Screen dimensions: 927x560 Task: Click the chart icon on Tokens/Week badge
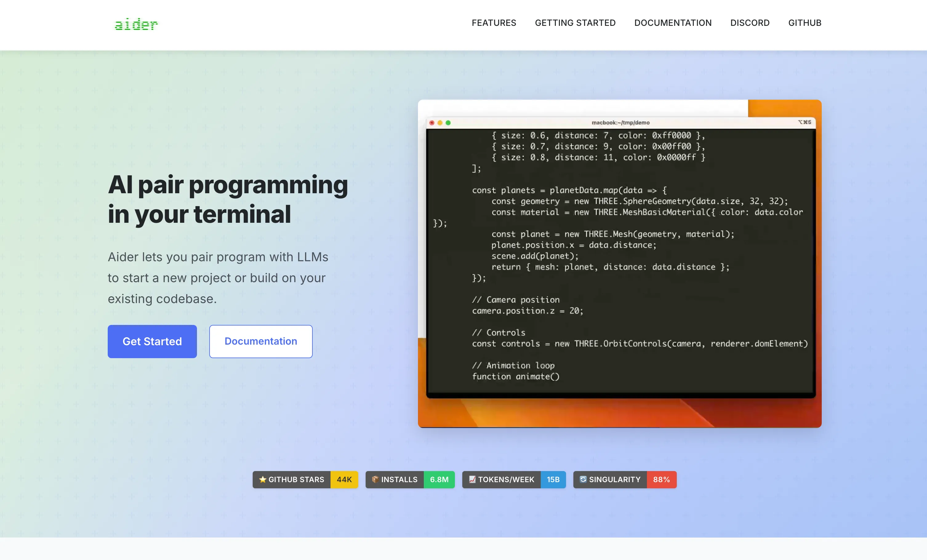pyautogui.click(x=472, y=479)
